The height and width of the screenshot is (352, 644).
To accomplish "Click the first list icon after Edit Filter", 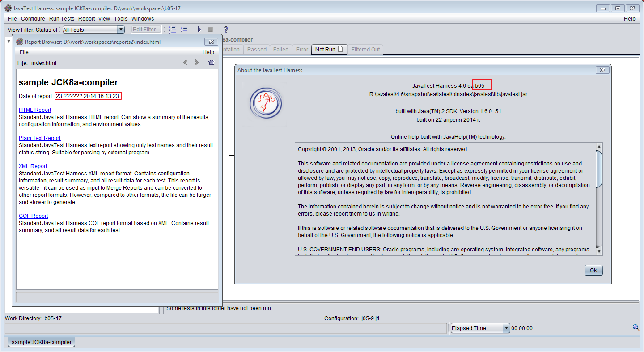I will coord(172,30).
